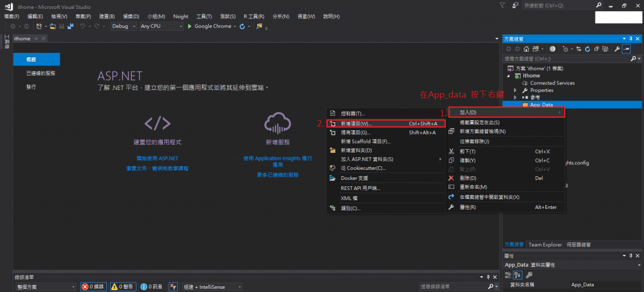The image size is (644, 292).
Task: Click Pending Changes filter clock icon
Action: tap(565, 49)
